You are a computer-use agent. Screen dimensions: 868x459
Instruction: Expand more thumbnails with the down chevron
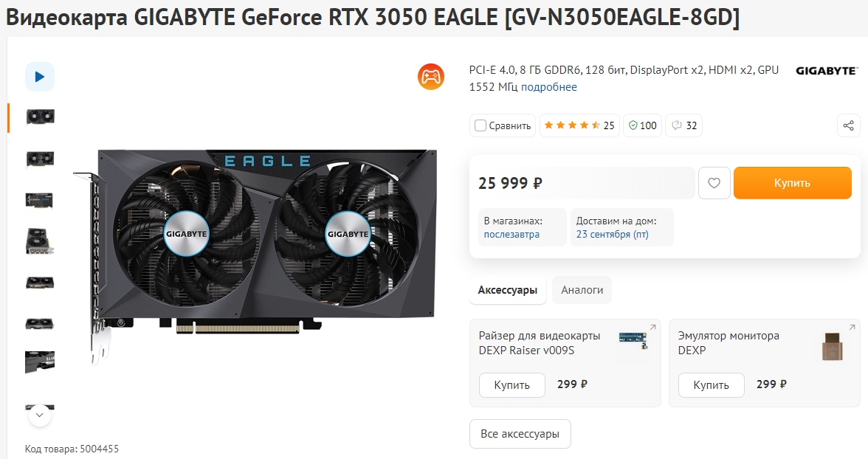tap(40, 415)
